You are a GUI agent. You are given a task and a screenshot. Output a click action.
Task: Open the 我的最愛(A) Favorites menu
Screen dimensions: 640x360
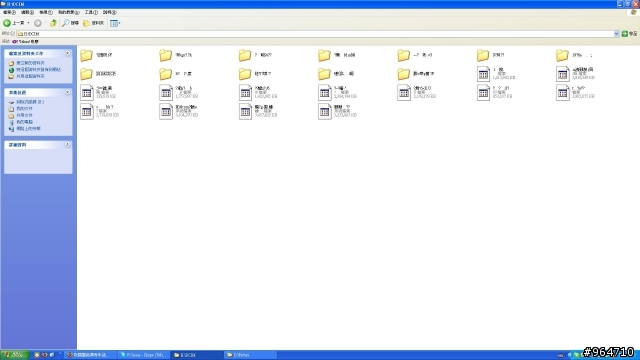69,13
